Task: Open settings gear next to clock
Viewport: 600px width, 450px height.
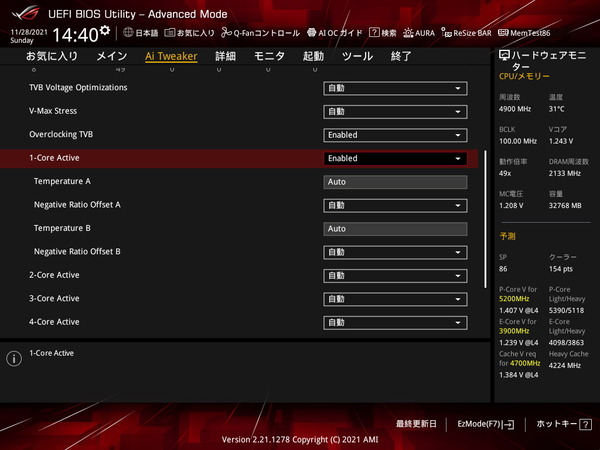Action: tap(105, 30)
